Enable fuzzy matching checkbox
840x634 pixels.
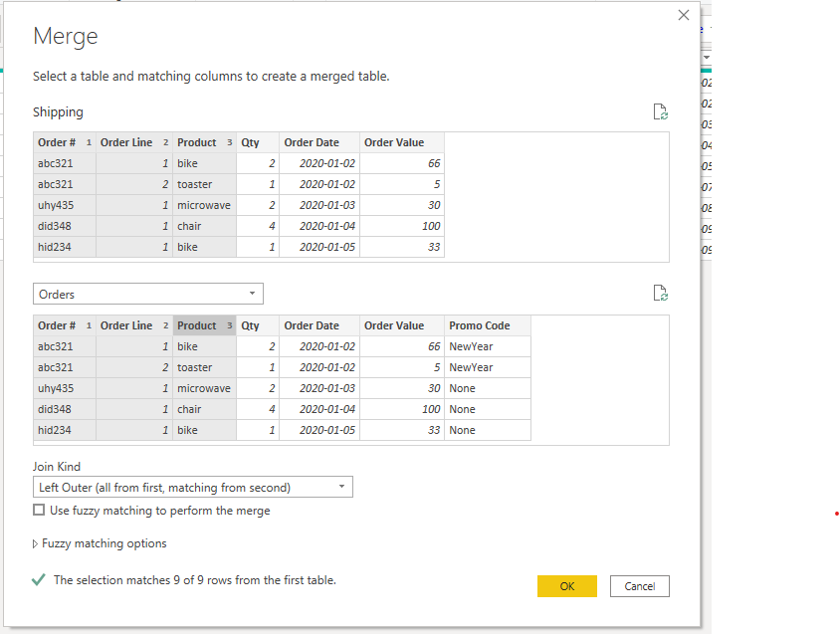tap(39, 510)
